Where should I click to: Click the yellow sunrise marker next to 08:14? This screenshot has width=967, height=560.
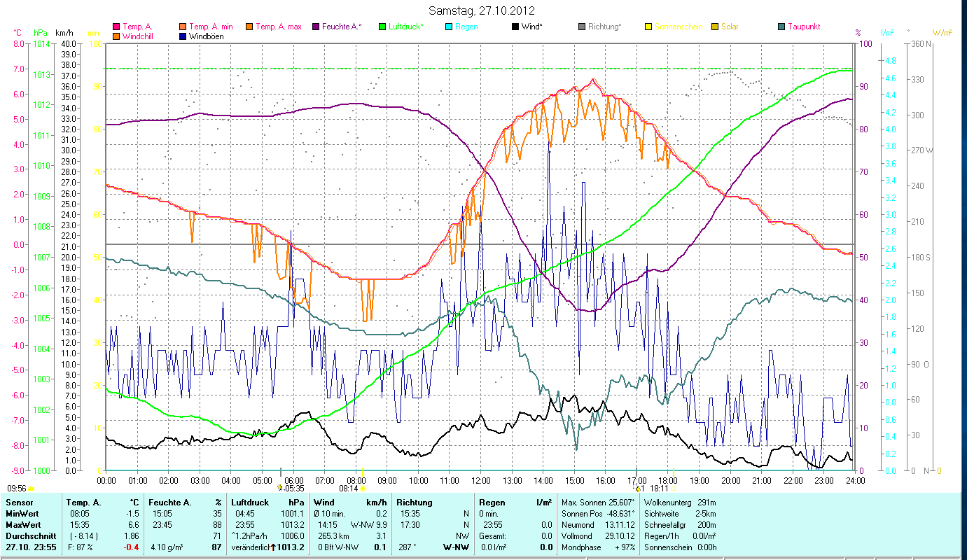[362, 489]
